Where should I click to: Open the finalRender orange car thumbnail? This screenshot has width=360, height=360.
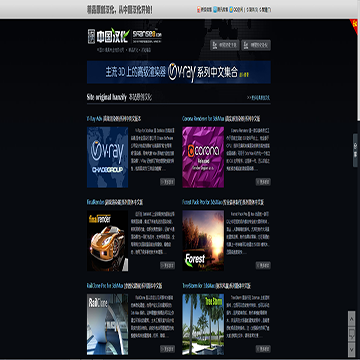tap(107, 241)
